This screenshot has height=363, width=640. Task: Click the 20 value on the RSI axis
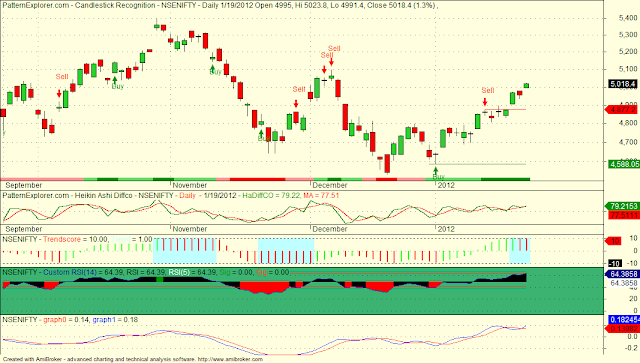coord(633,299)
